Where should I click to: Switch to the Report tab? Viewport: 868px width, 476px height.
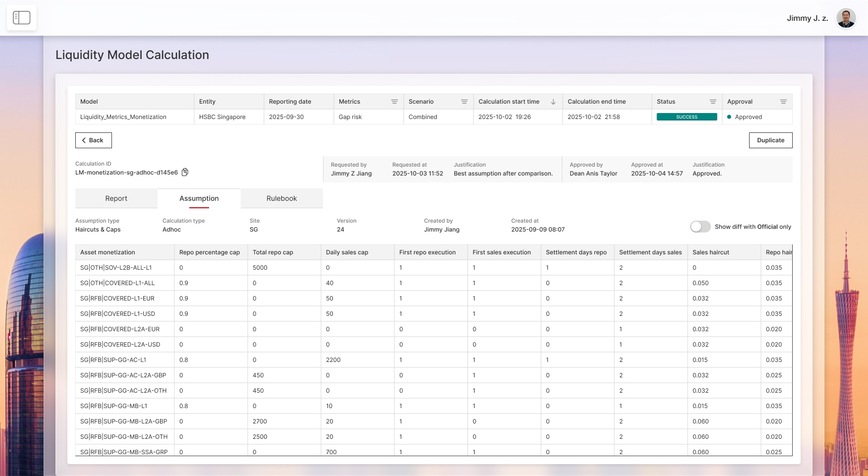point(116,198)
